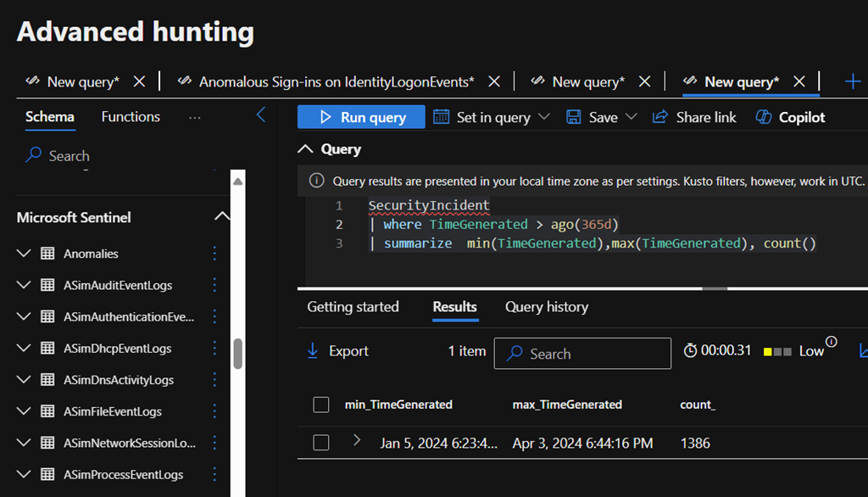
Task: Add a new query tab with plus icon
Action: pyautogui.click(x=853, y=81)
